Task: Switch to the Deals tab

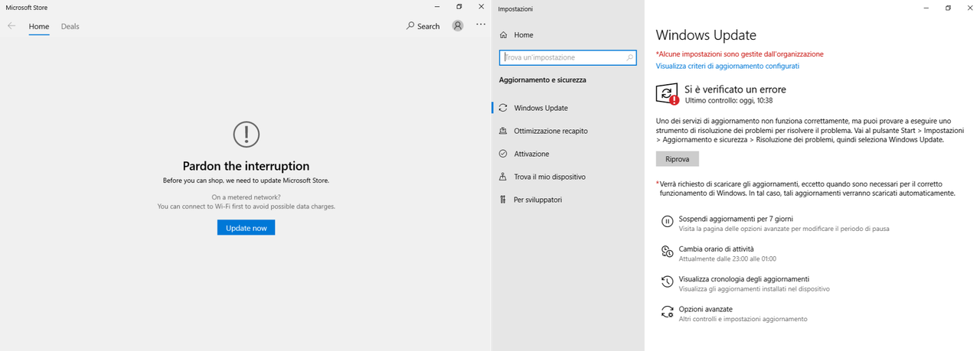Action: pos(70,26)
